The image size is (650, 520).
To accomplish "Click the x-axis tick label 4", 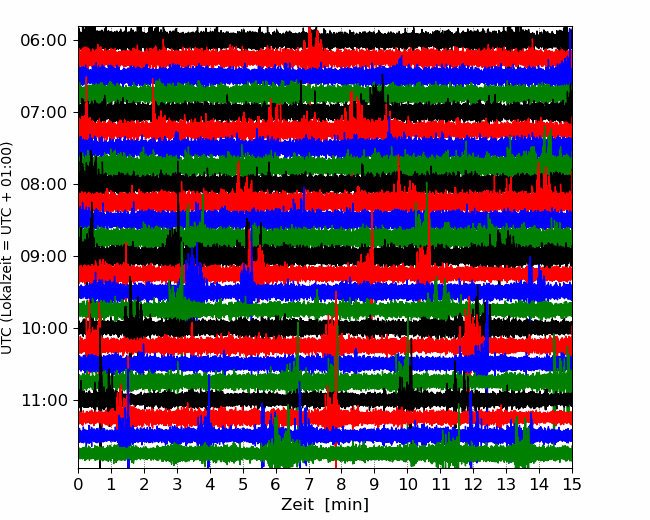I will (210, 484).
